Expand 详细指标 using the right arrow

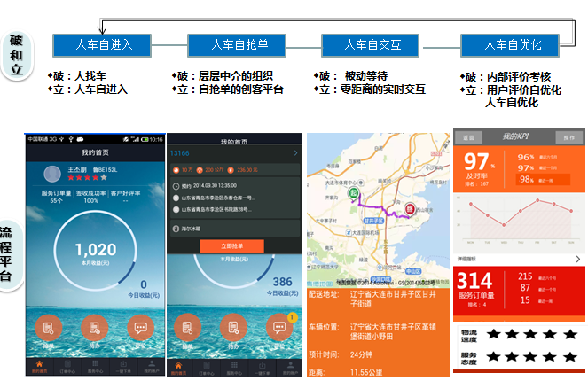click(578, 259)
